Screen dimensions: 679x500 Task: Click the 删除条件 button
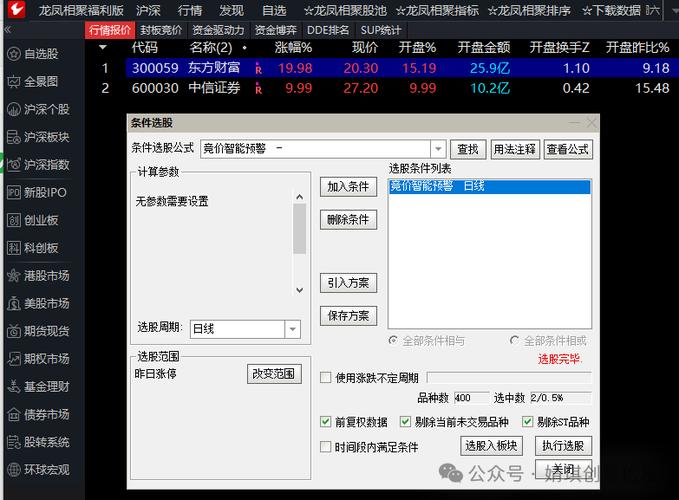[x=348, y=219]
